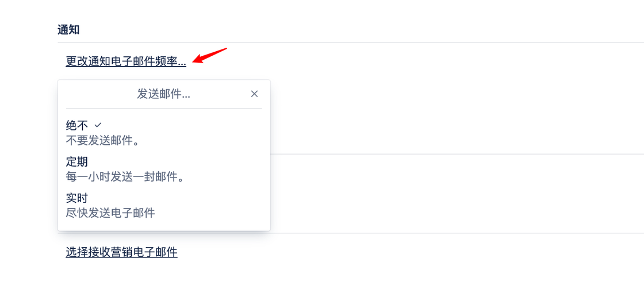644x281 pixels.
Task: Select the 定期 frequency option
Action: (x=164, y=170)
